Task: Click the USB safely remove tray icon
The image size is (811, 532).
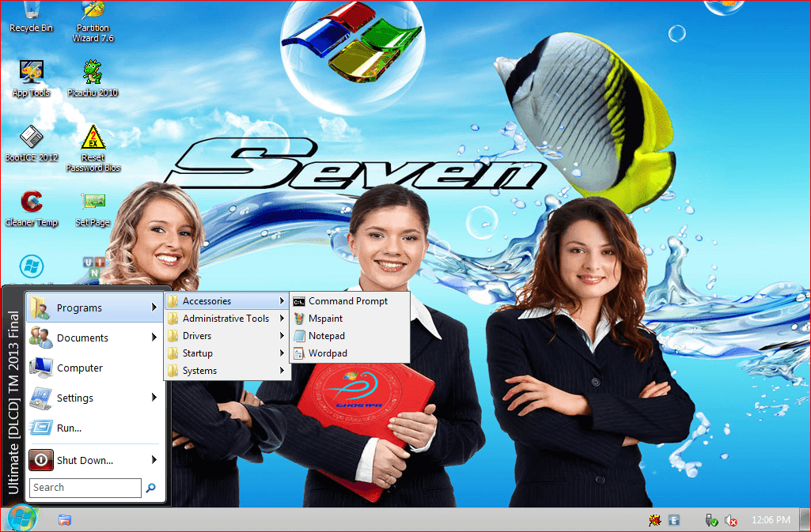Action: pyautogui.click(x=711, y=520)
